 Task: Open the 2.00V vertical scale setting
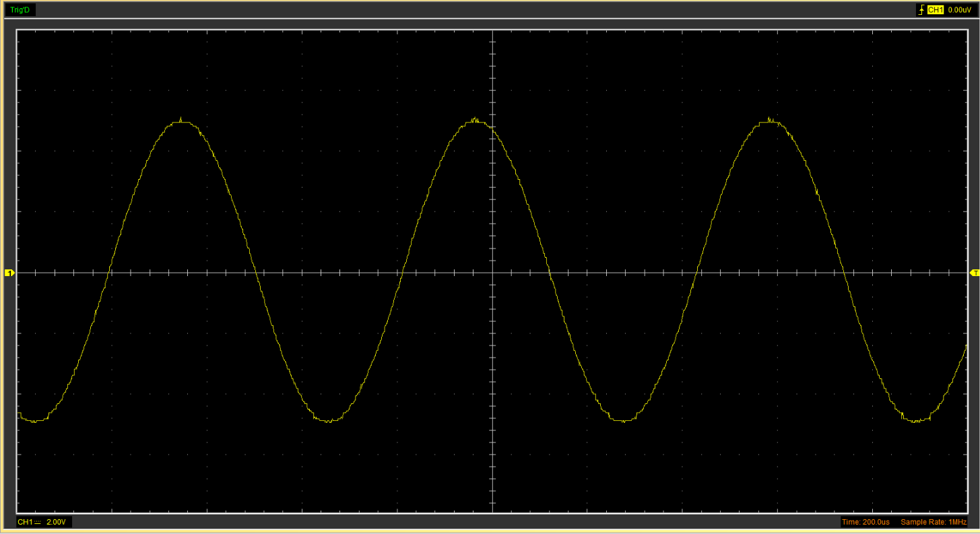click(x=57, y=523)
